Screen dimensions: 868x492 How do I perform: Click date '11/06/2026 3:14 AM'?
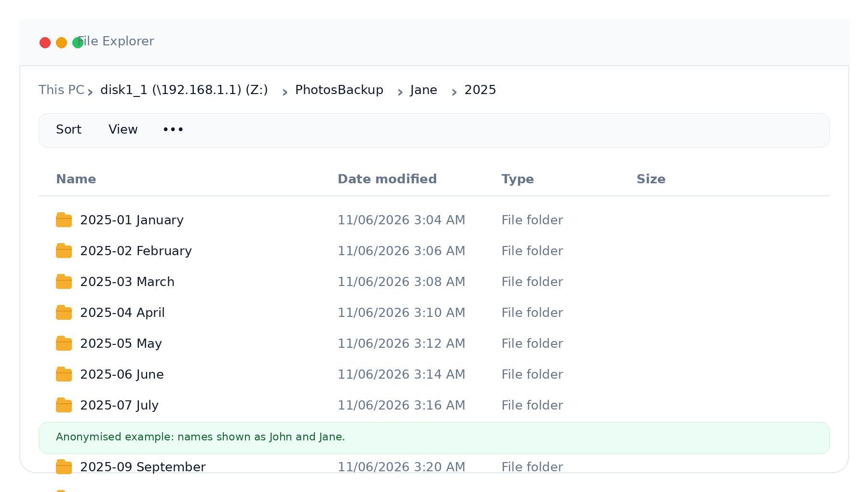pos(401,374)
